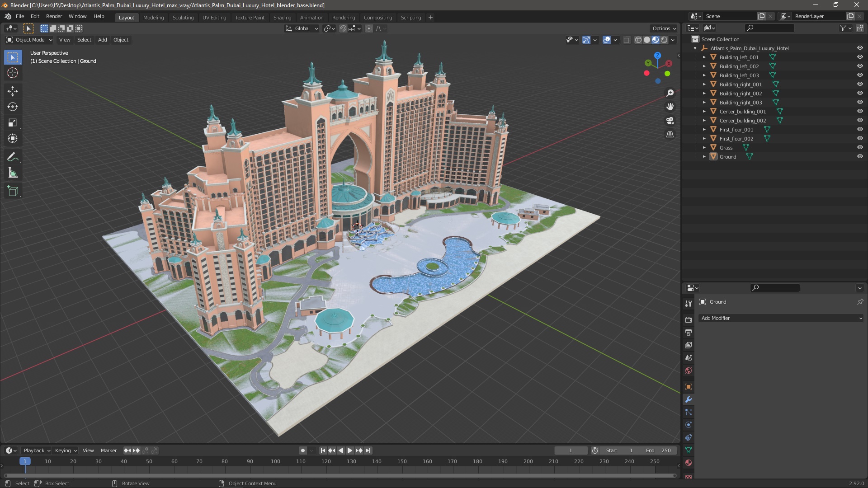The width and height of the screenshot is (868, 488).
Task: Open the Output properties tab
Action: click(x=689, y=333)
